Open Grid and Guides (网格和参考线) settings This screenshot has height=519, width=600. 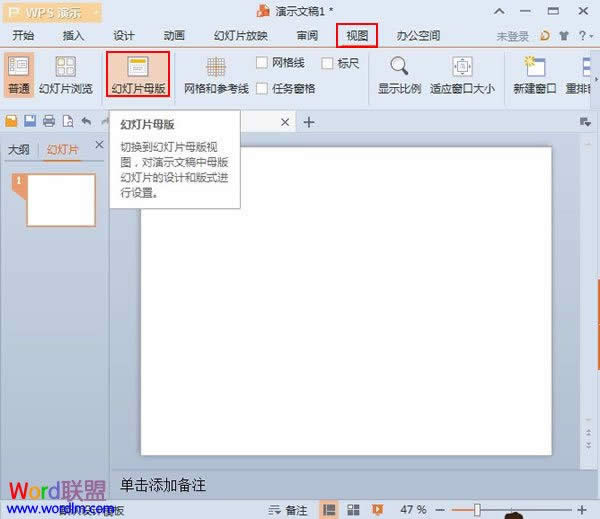(x=216, y=73)
